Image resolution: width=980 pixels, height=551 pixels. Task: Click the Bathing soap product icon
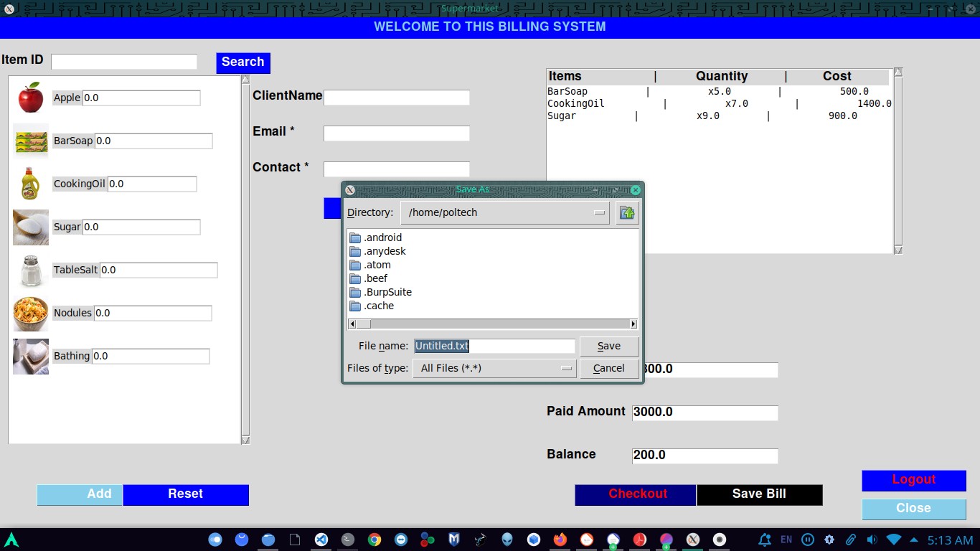pyautogui.click(x=30, y=356)
